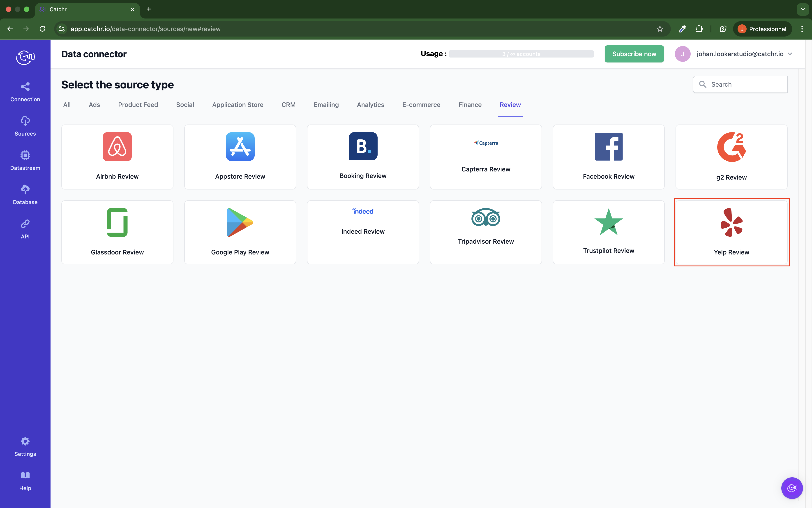Open the Chrome three-dot menu
This screenshot has height=508, width=812.
(802, 29)
